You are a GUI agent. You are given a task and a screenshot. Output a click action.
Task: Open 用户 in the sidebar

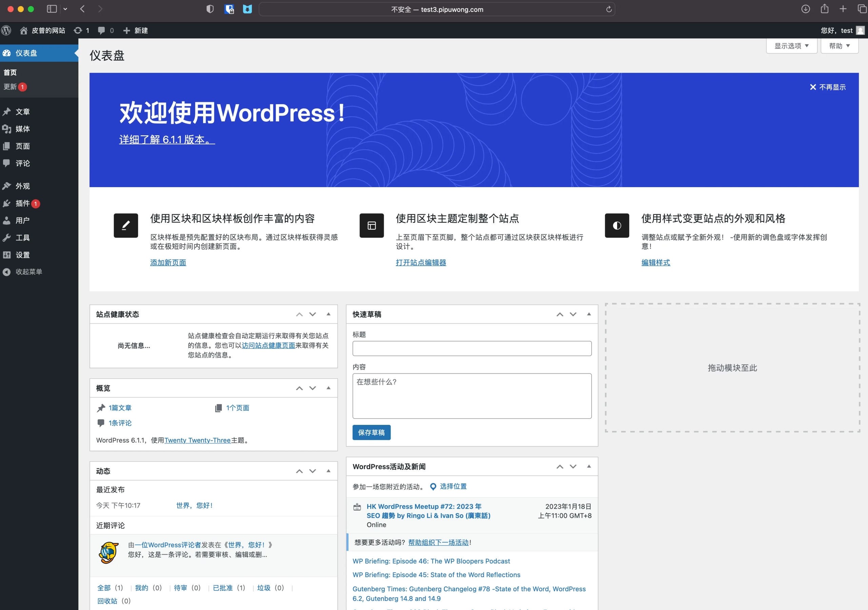pyautogui.click(x=23, y=220)
